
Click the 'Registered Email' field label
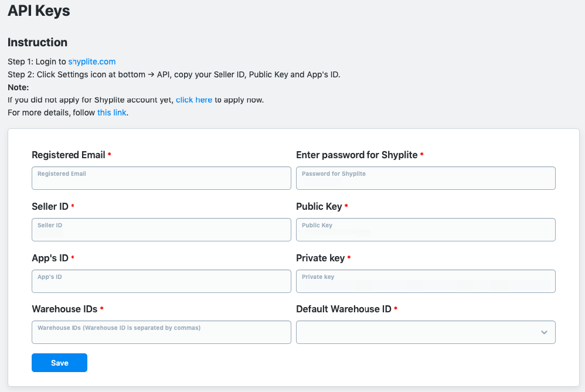(x=69, y=155)
